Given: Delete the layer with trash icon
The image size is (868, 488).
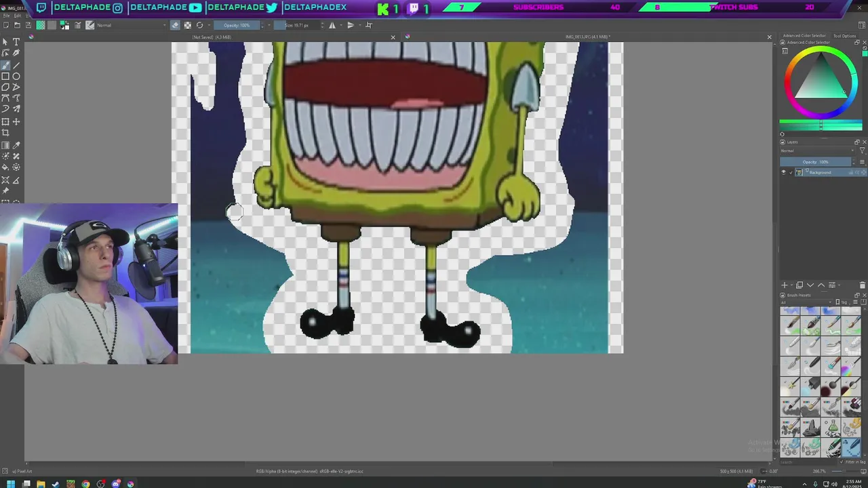Looking at the screenshot, I should 863,285.
